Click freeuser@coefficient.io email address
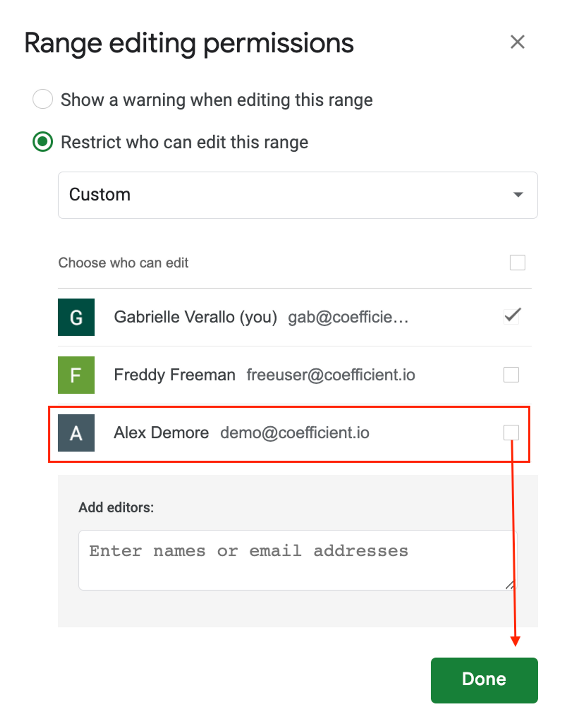 click(x=331, y=375)
